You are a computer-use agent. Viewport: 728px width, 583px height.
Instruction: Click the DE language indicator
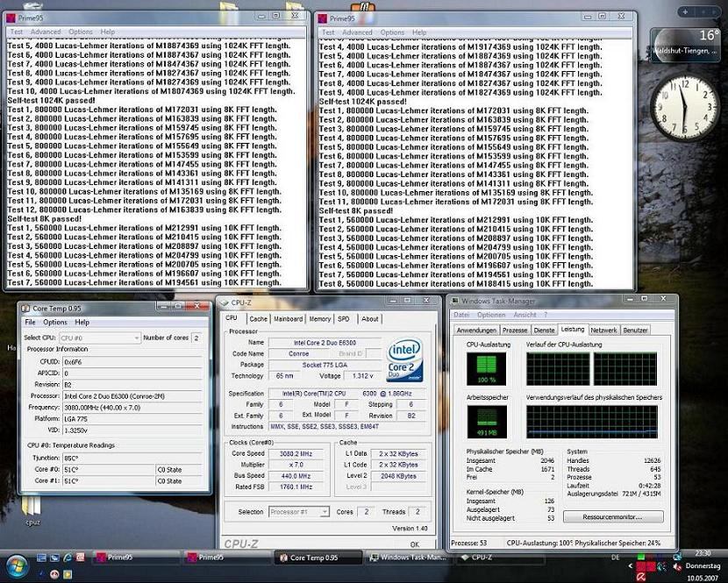point(616,558)
